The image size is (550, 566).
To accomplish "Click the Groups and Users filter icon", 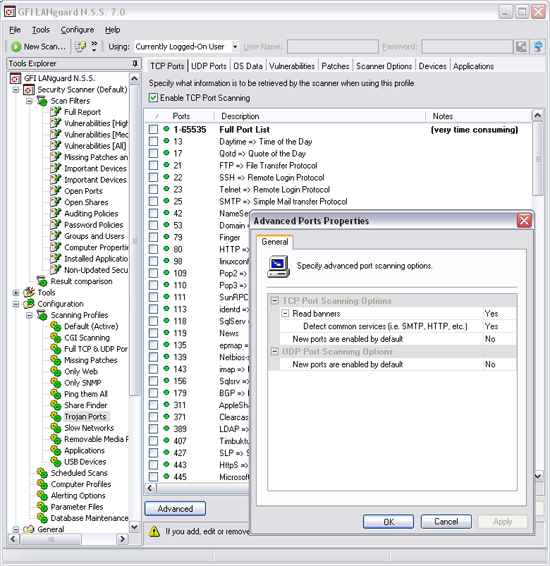I will (x=56, y=236).
